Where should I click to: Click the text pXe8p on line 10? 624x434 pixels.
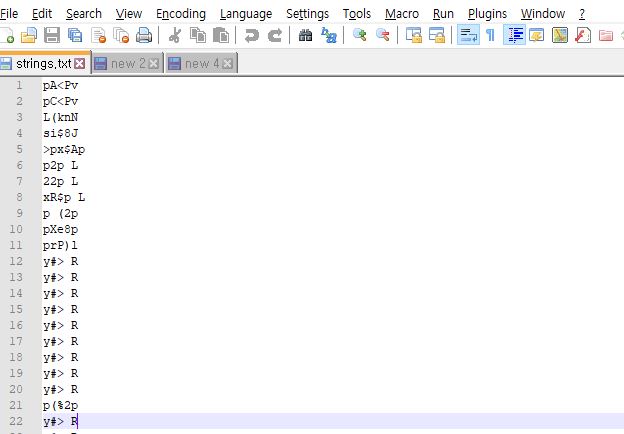(x=60, y=230)
